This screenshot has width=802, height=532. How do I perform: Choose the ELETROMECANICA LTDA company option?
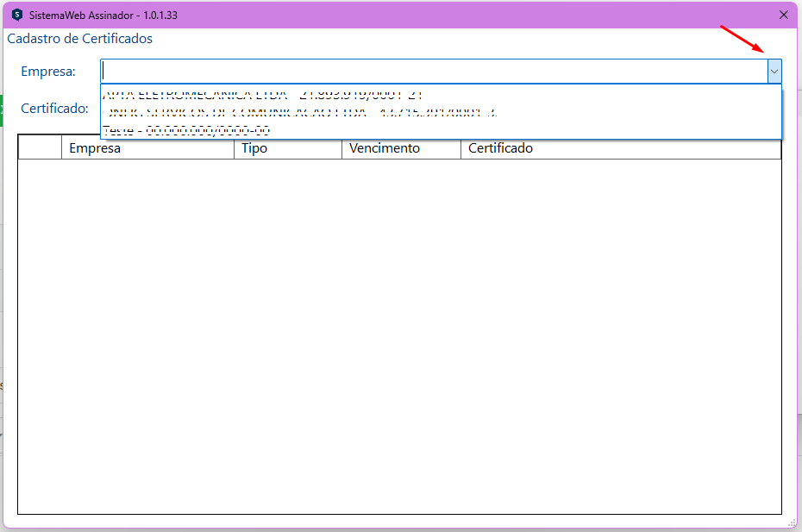[x=441, y=95]
